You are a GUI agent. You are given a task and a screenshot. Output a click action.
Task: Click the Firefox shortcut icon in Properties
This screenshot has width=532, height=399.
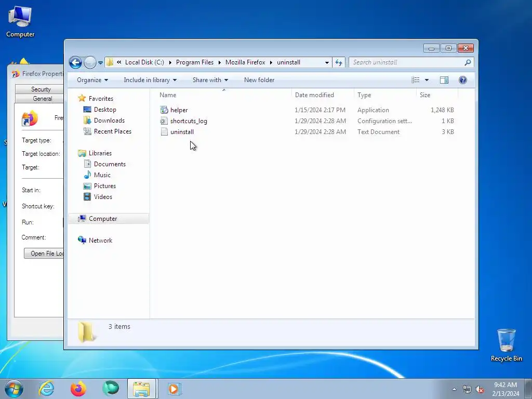pos(30,118)
